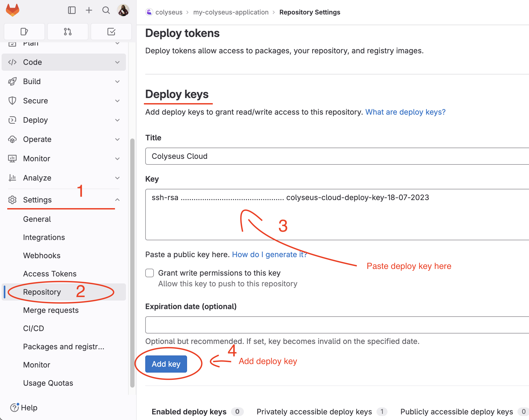
Task: Switch to Privately accessible deploy keys tab
Action: click(x=322, y=411)
